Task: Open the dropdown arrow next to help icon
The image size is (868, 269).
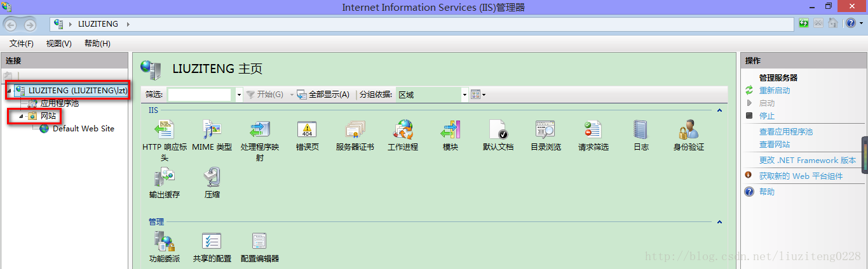Action: pos(860,23)
